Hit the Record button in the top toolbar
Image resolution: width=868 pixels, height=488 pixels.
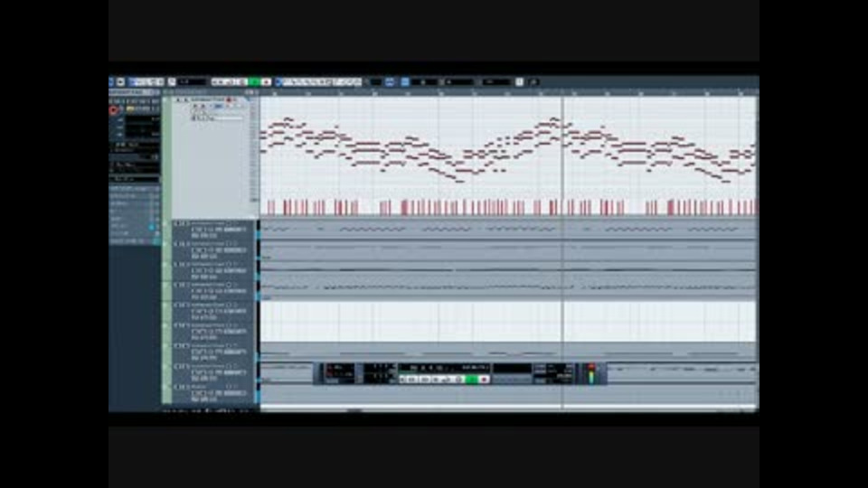[266, 82]
